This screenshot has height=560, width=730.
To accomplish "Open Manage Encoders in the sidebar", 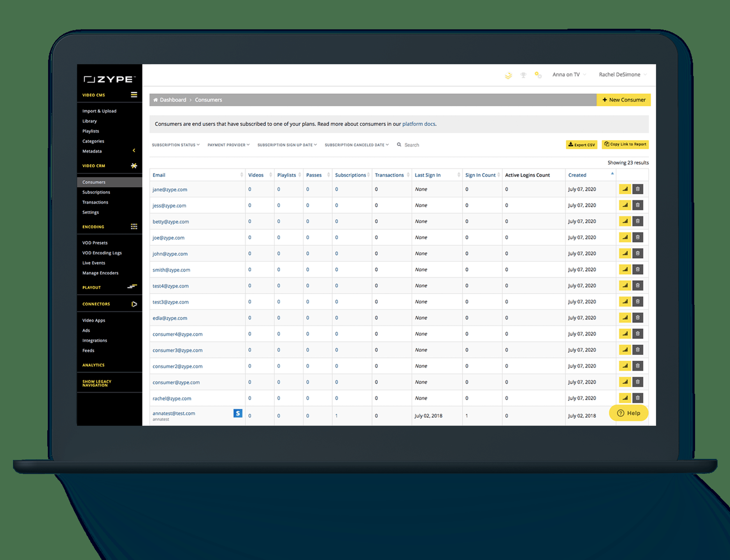I will pyautogui.click(x=100, y=273).
